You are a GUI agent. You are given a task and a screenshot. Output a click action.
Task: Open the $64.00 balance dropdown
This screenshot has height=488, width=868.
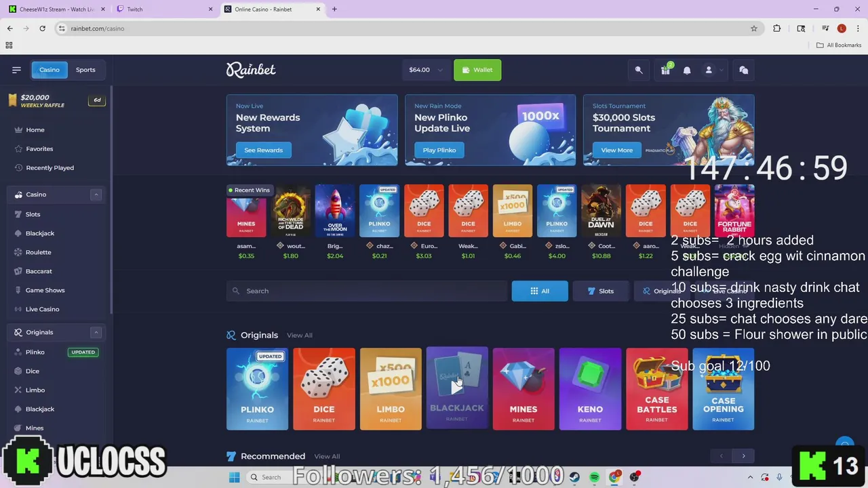point(426,70)
